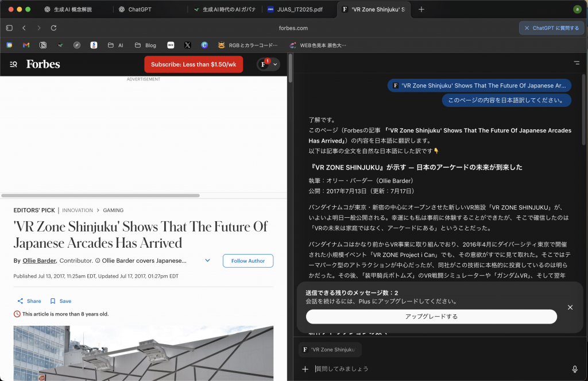Click the microphone icon in chat input
Screen dimensions: 588x381
574,369
